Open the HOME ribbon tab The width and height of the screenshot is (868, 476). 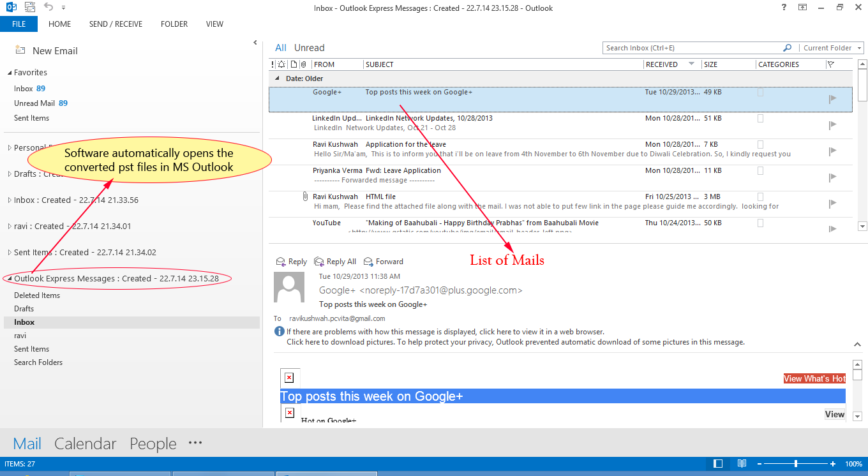point(60,24)
